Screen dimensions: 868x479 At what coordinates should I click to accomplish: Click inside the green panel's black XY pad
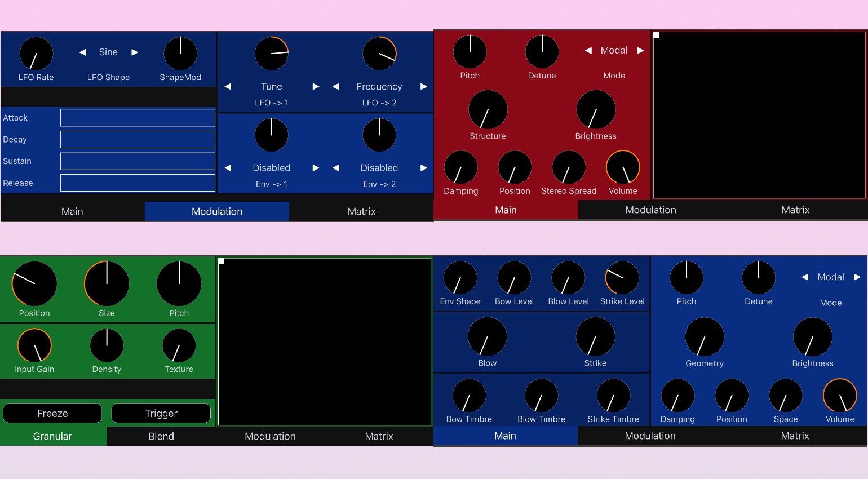click(x=325, y=342)
